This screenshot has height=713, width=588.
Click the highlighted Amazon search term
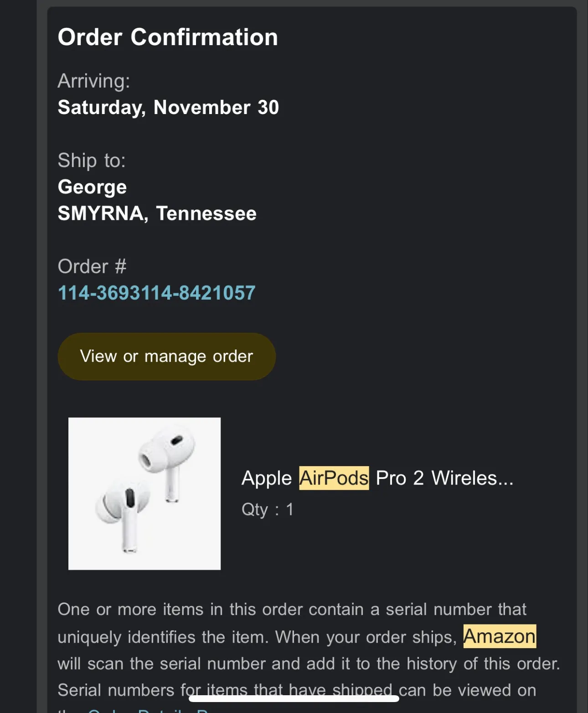tap(498, 637)
